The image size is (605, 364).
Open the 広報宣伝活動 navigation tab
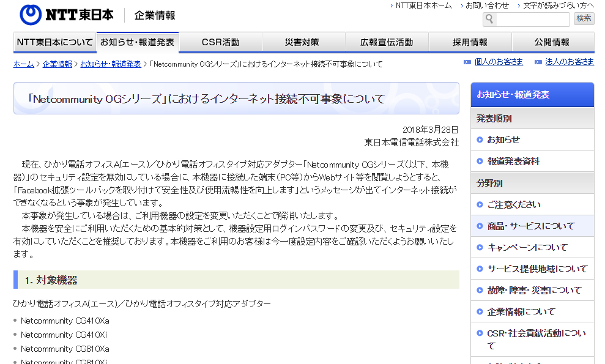[387, 42]
